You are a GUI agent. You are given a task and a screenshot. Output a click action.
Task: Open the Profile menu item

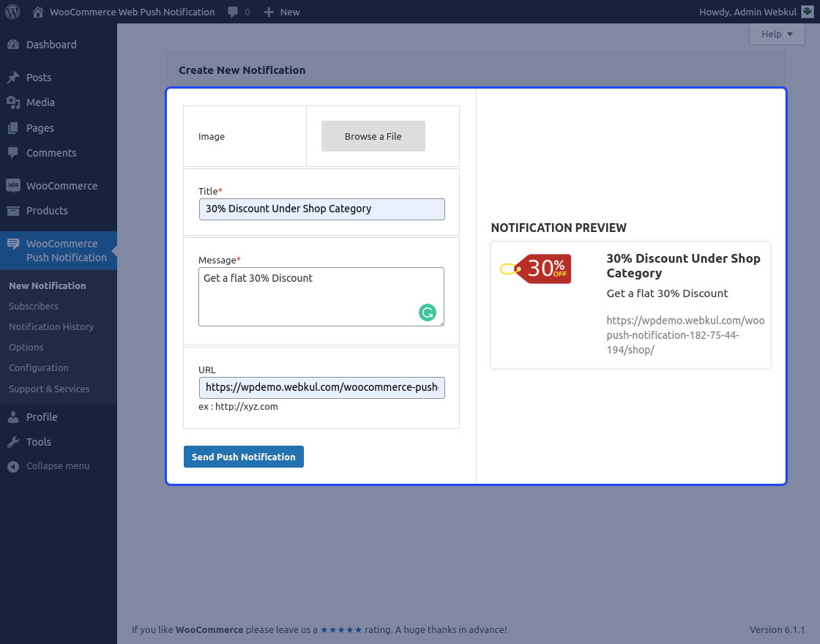[42, 417]
